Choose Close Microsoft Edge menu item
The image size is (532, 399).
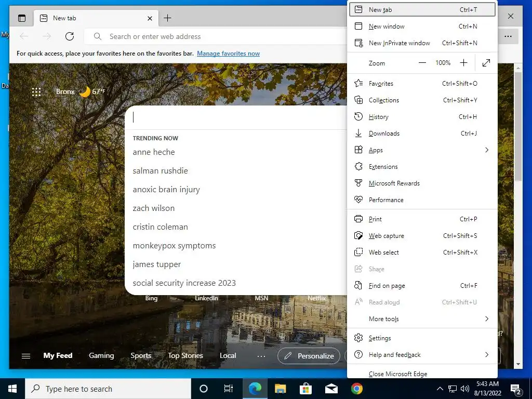422,374
